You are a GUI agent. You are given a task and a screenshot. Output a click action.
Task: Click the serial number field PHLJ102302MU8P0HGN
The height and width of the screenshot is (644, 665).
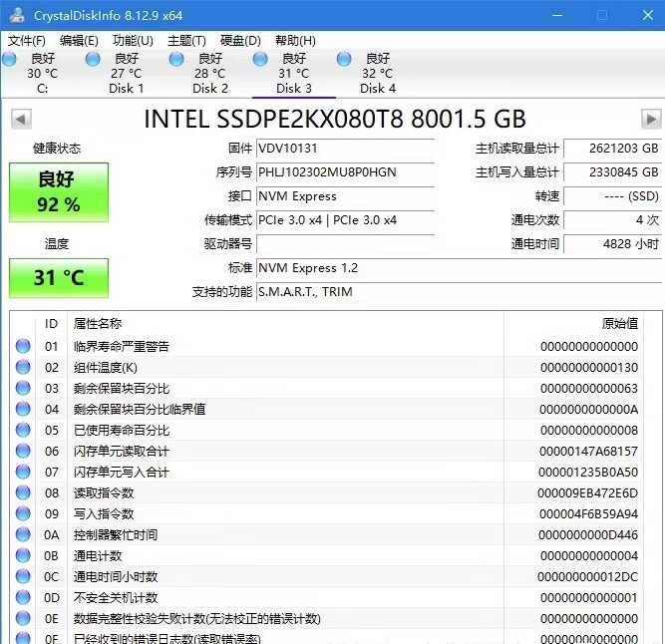pyautogui.click(x=345, y=172)
